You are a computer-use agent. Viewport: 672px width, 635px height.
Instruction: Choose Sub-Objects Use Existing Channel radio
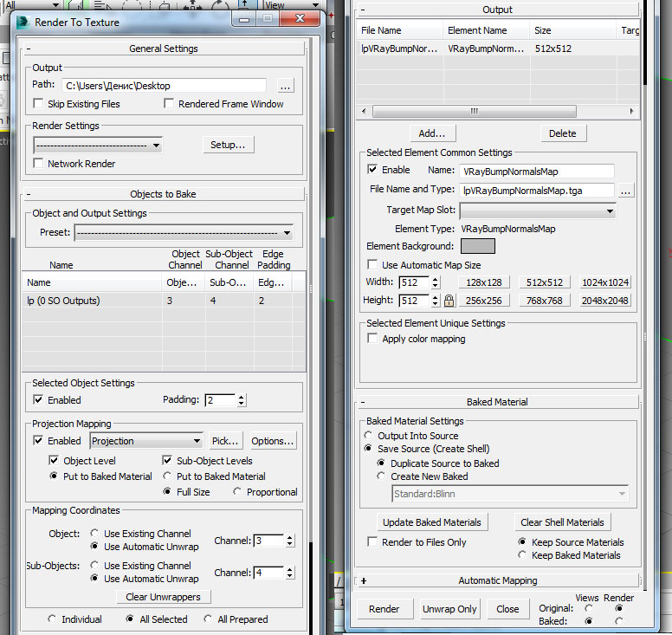pyautogui.click(x=94, y=565)
